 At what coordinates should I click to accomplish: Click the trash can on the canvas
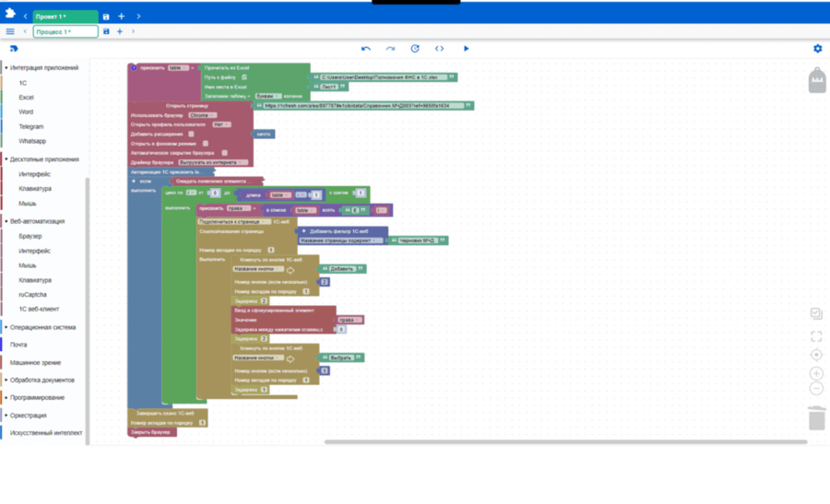point(816,419)
